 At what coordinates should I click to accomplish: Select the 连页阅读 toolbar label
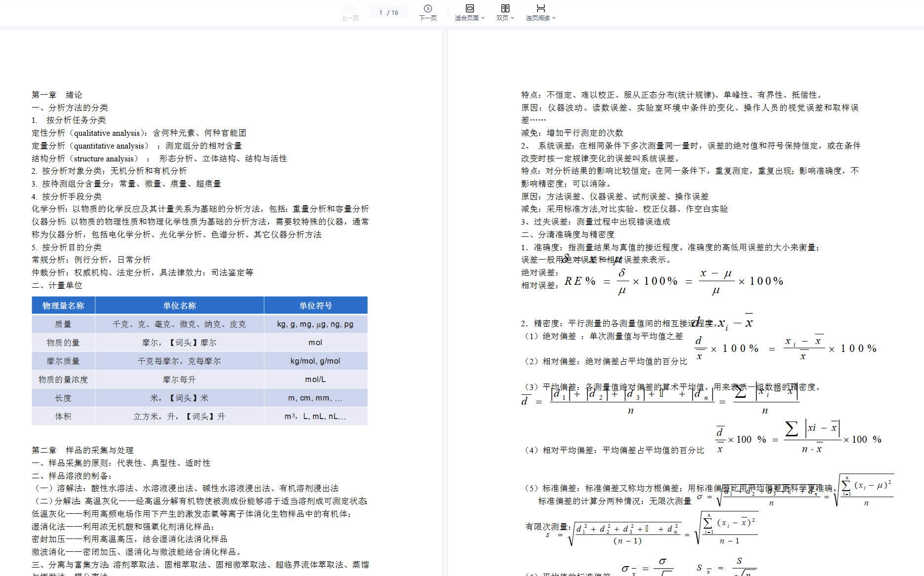click(538, 18)
